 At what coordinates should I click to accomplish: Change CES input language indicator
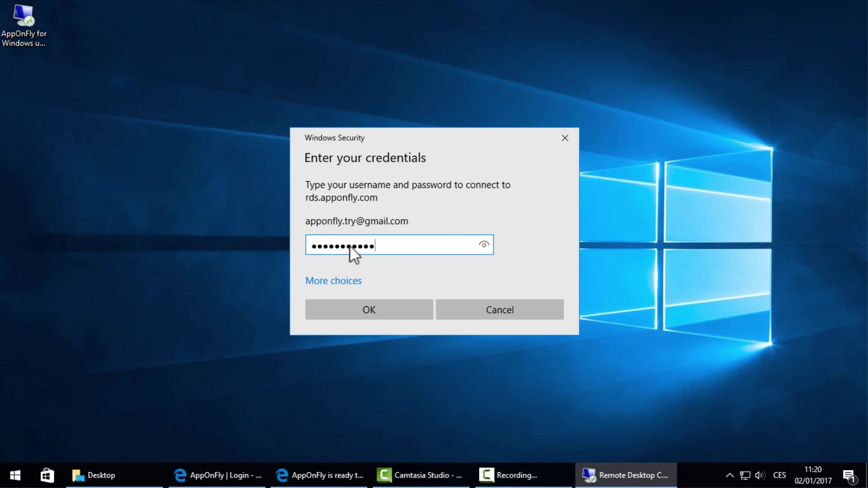pos(779,475)
